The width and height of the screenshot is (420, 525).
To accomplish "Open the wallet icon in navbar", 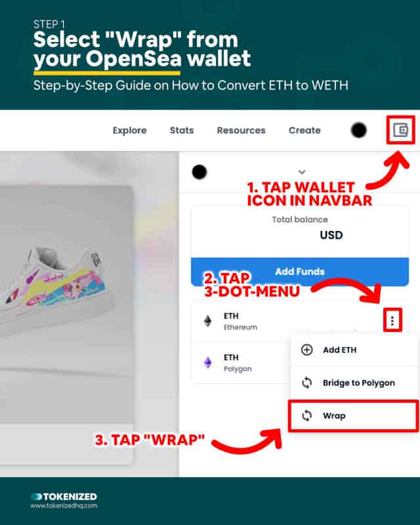I will coord(400,130).
